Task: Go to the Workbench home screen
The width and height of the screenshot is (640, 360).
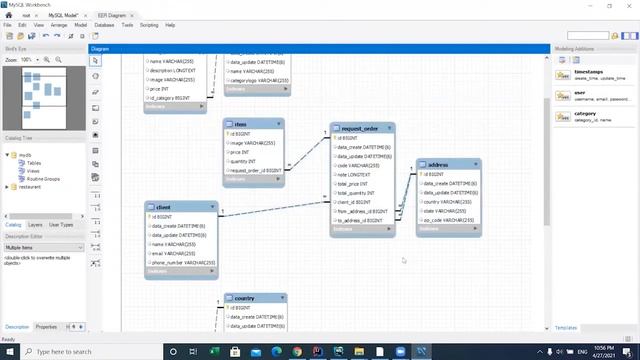Action: 9,15
